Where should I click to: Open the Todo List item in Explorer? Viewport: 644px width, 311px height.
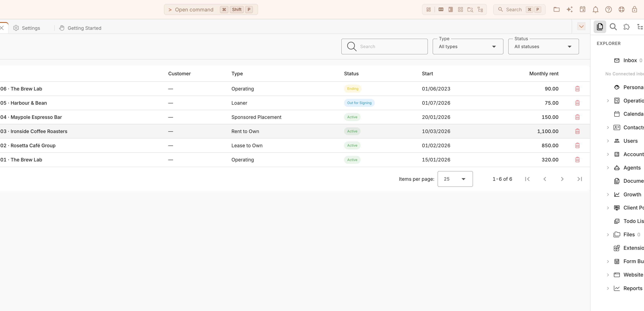(x=629, y=221)
